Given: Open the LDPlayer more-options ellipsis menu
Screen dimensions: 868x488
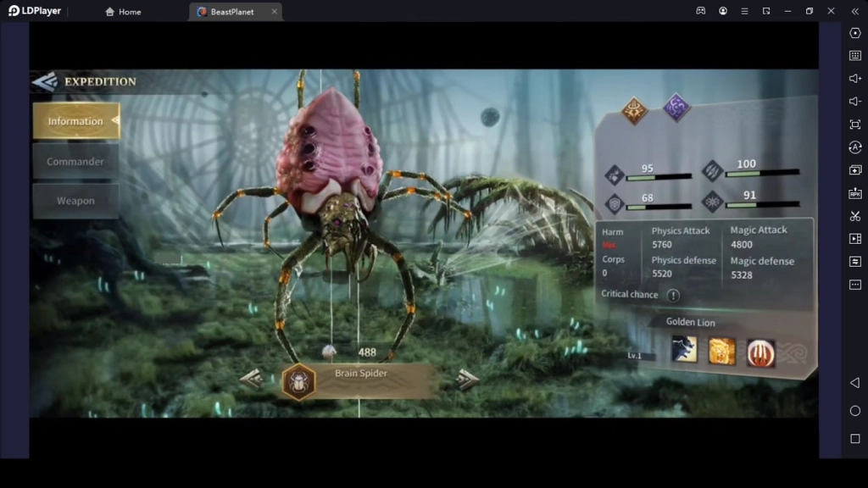Looking at the screenshot, I should pos(856,286).
